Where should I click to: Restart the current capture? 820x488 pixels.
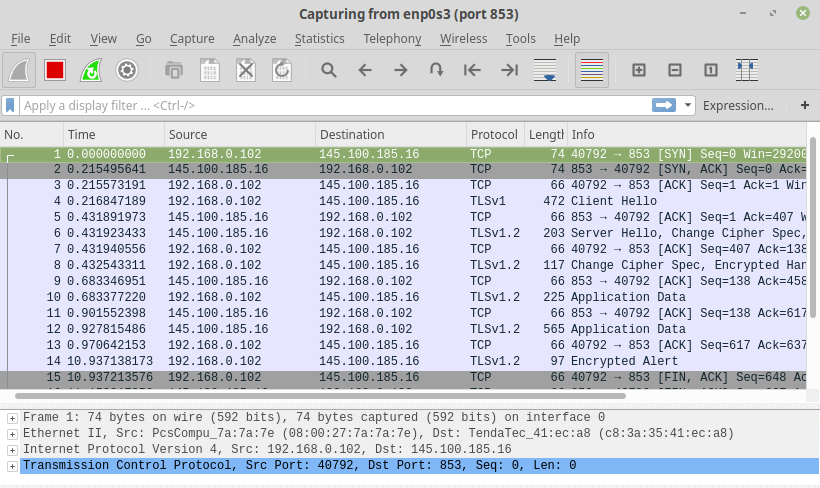click(91, 70)
